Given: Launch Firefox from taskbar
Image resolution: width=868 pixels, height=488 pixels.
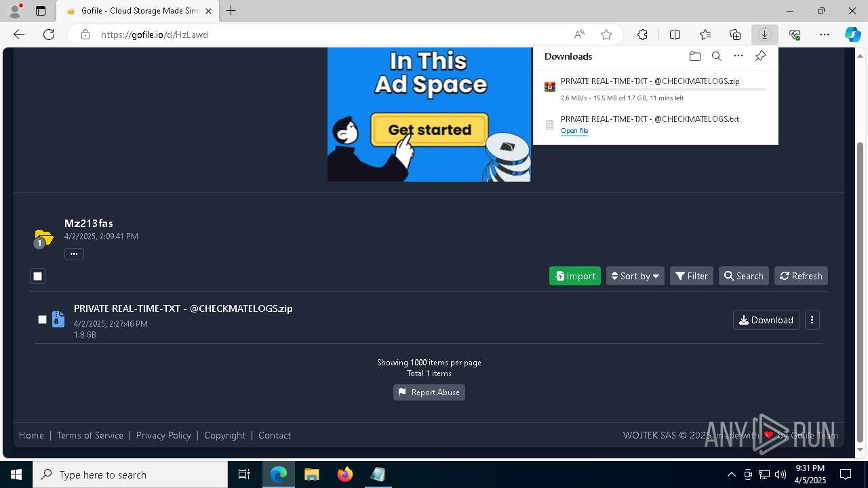Looking at the screenshot, I should click(344, 474).
